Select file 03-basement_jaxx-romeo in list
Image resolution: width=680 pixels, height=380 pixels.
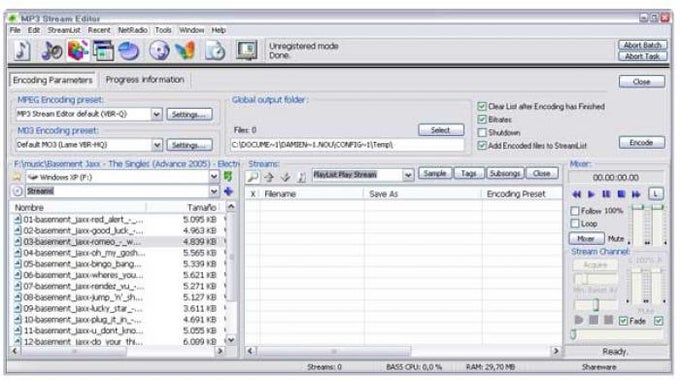(117, 242)
